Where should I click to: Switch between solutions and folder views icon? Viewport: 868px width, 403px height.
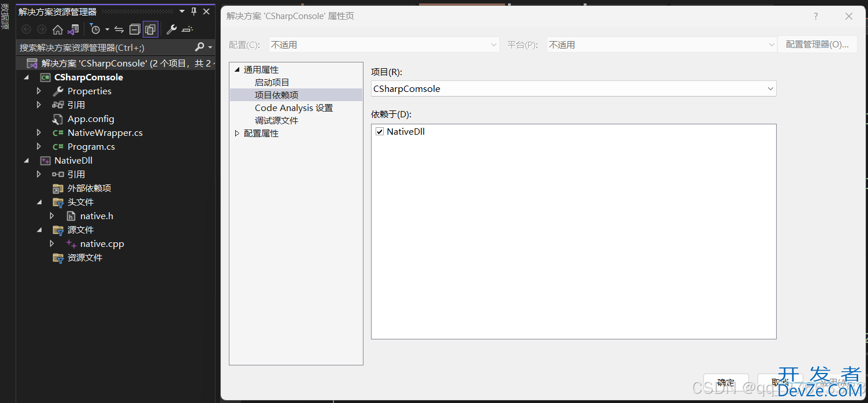pyautogui.click(x=73, y=29)
